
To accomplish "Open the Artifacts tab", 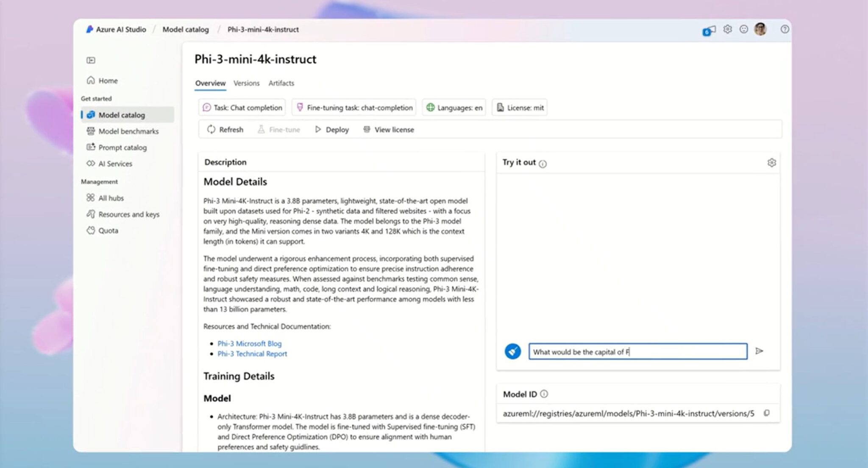I will [x=281, y=83].
